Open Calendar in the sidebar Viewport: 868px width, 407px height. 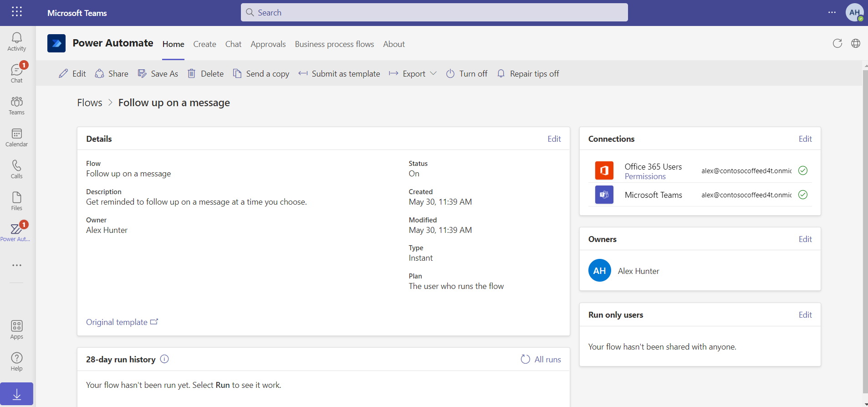17,137
